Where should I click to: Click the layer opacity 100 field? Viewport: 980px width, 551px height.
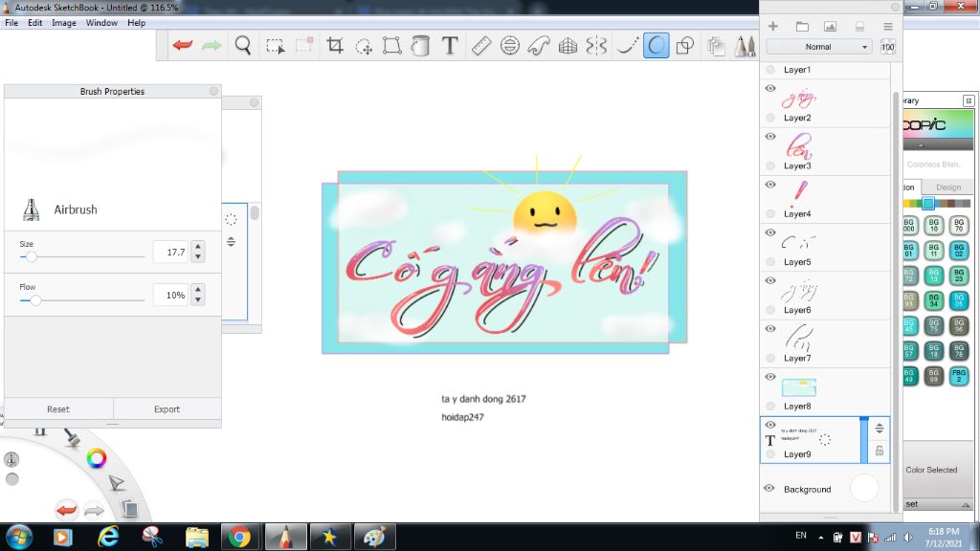click(887, 47)
